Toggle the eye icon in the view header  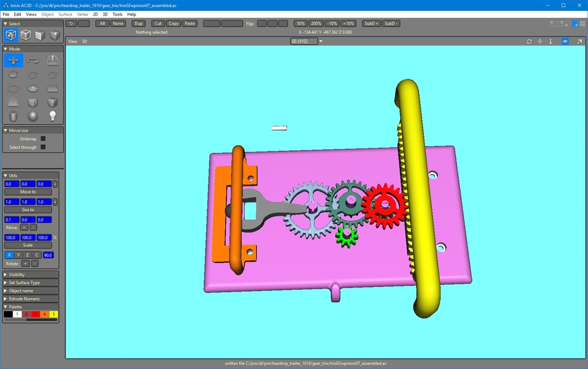pyautogui.click(x=565, y=41)
